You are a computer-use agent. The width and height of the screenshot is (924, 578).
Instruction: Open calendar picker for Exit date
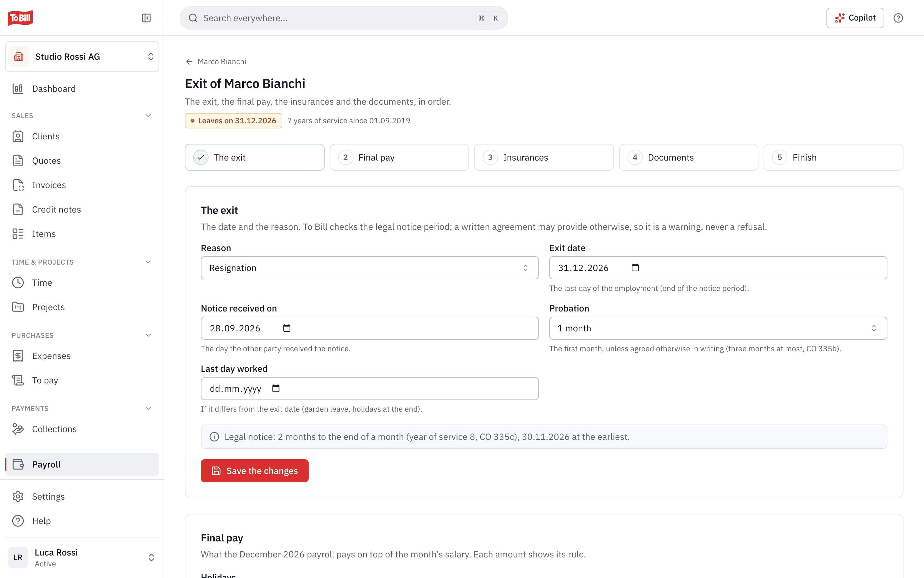click(x=635, y=267)
